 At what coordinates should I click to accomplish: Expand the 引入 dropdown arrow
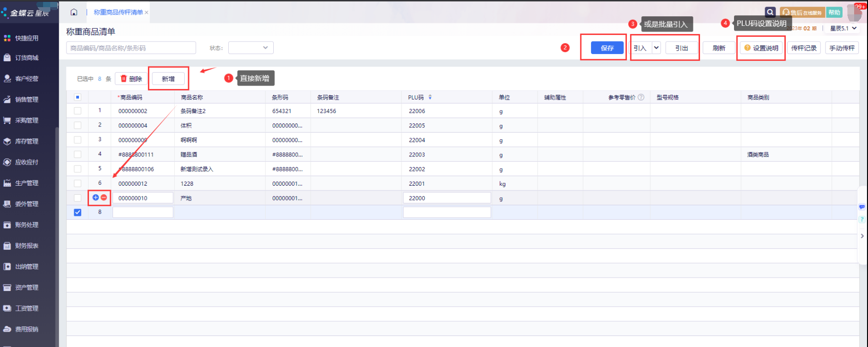656,48
